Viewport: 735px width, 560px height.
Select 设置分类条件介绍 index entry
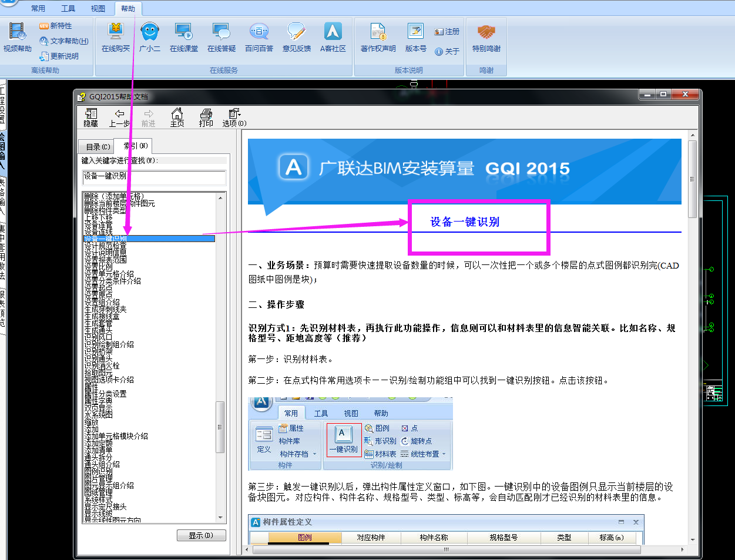112,281
